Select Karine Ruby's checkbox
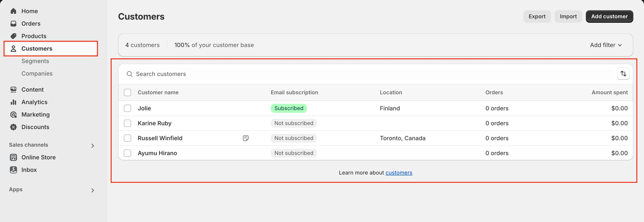The image size is (644, 222). [x=127, y=123]
